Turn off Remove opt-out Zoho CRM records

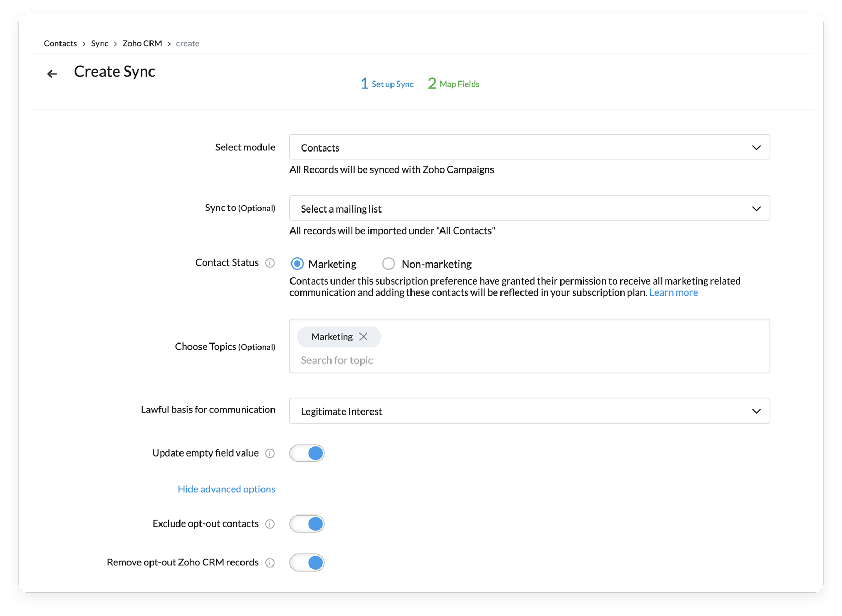(307, 562)
